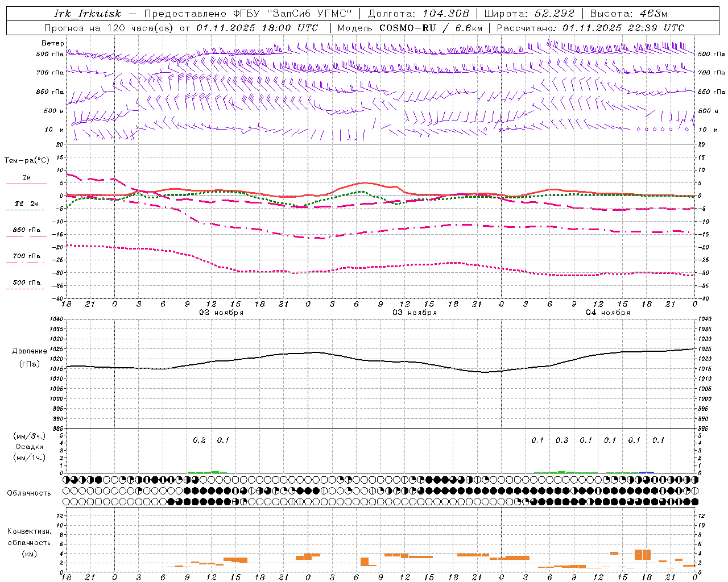Click the 02 ноября date label
728x582 pixels.
[x=221, y=313]
